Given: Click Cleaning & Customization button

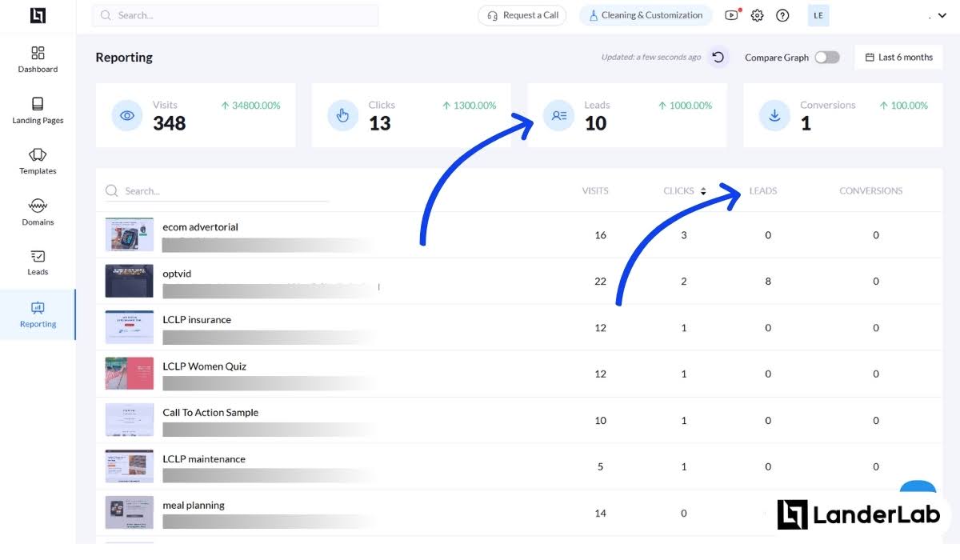Looking at the screenshot, I should tap(645, 15).
